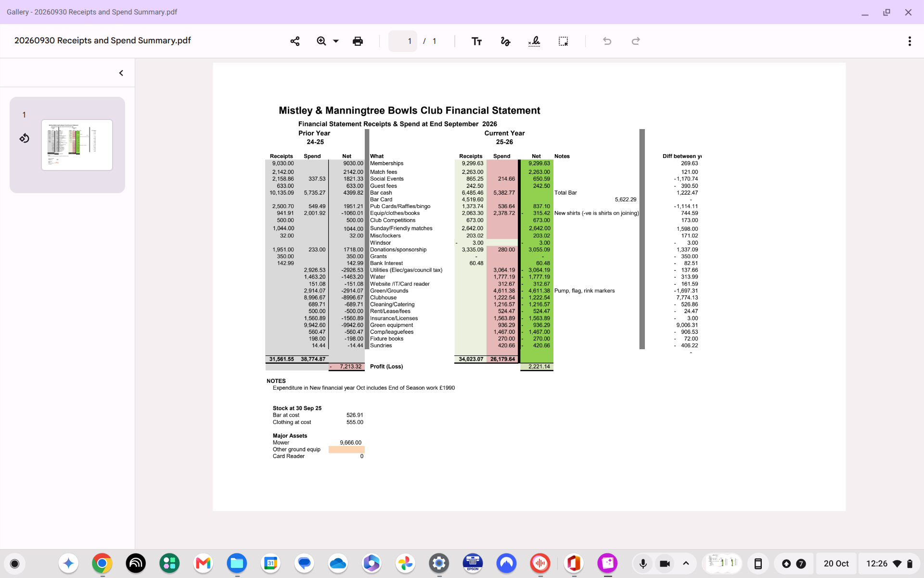The height and width of the screenshot is (578, 924).
Task: Open Epson app from shelf
Action: (473, 564)
